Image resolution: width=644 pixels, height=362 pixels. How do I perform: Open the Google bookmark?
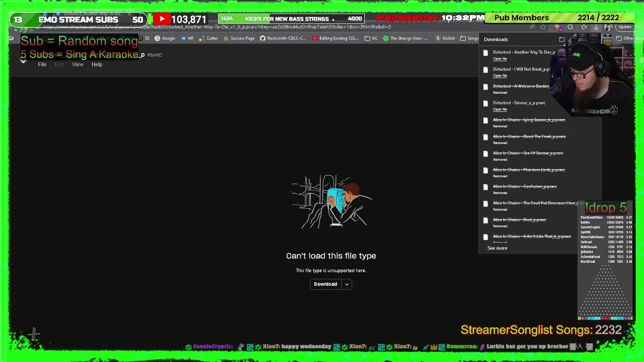pos(165,38)
